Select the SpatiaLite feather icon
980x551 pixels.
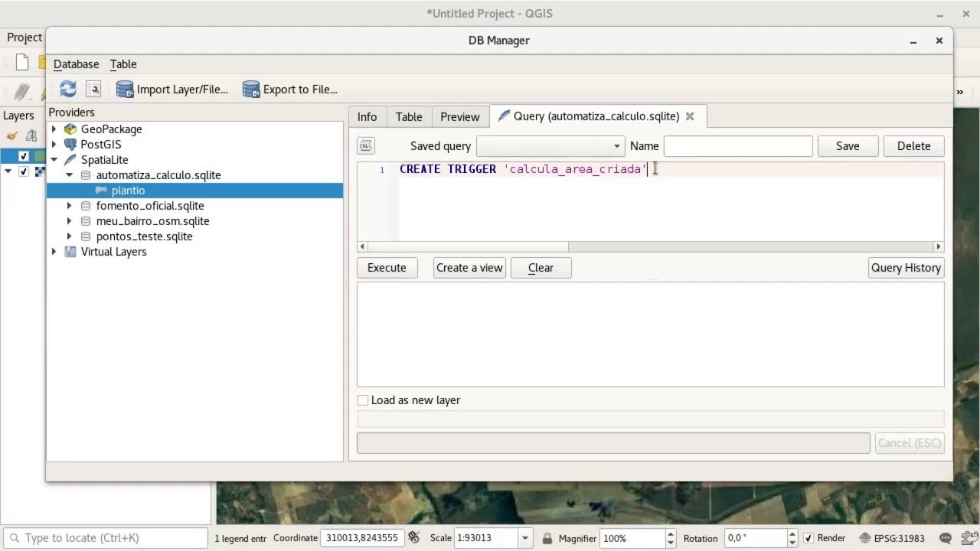click(x=70, y=160)
